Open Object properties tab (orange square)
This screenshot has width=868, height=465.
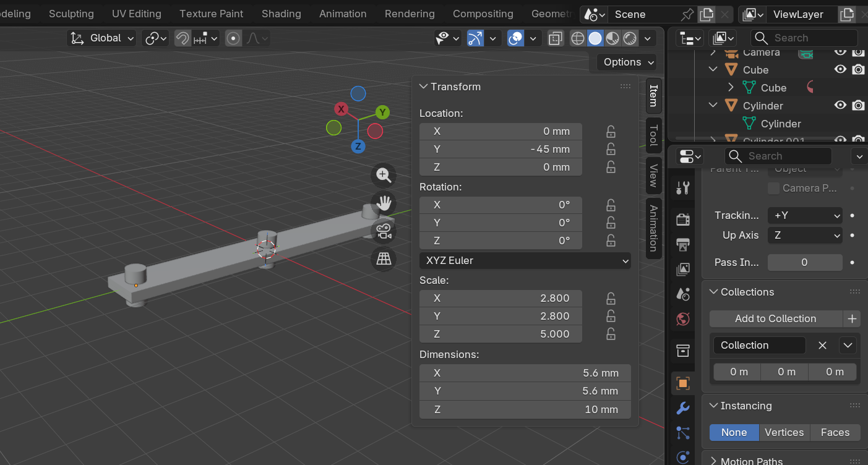click(x=683, y=383)
